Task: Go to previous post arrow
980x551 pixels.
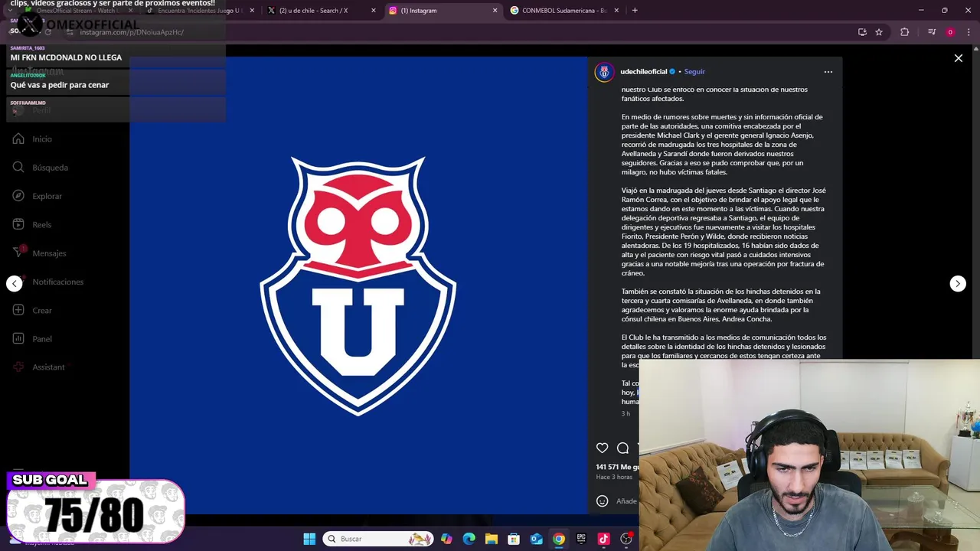Action: [x=15, y=284]
